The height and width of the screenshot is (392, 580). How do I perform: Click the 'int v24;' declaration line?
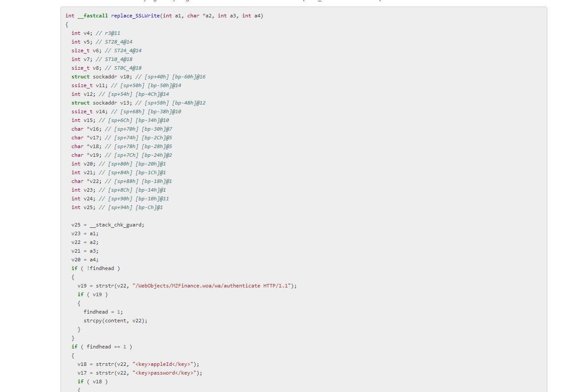pyautogui.click(x=120, y=199)
